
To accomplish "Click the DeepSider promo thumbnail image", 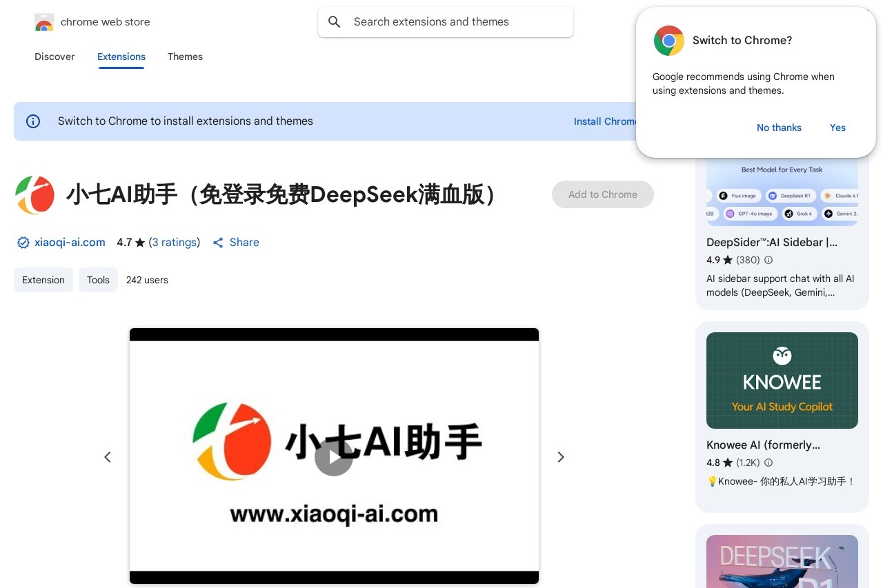I will (x=782, y=191).
